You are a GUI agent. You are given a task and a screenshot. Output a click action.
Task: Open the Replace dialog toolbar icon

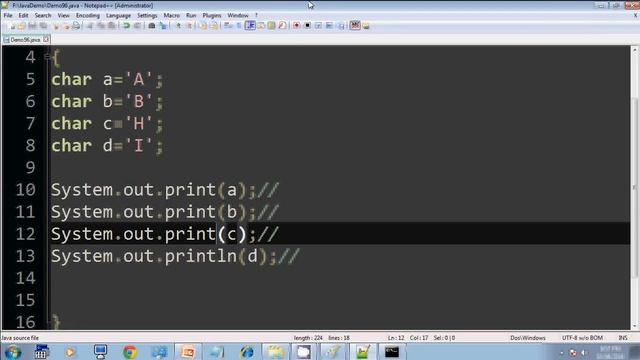(163, 26)
